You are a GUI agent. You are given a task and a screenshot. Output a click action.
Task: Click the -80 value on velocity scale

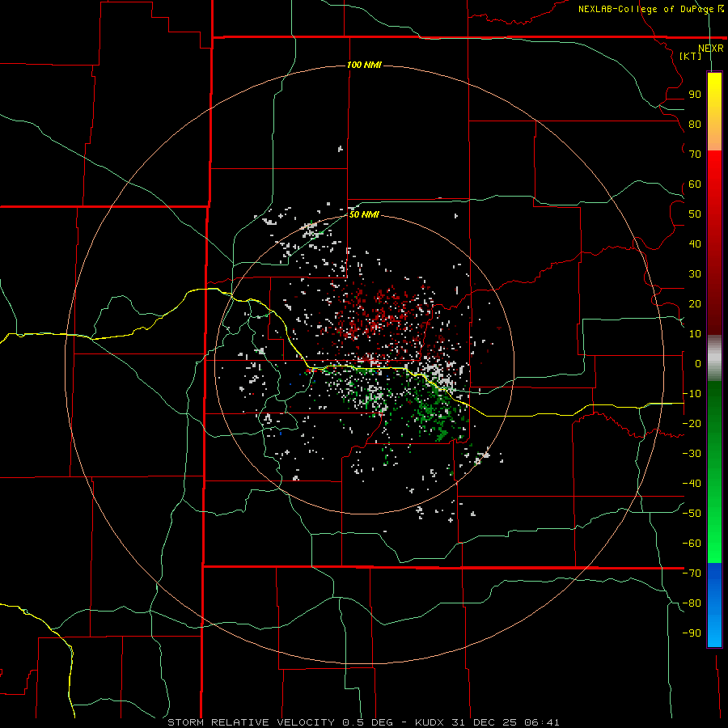[692, 603]
